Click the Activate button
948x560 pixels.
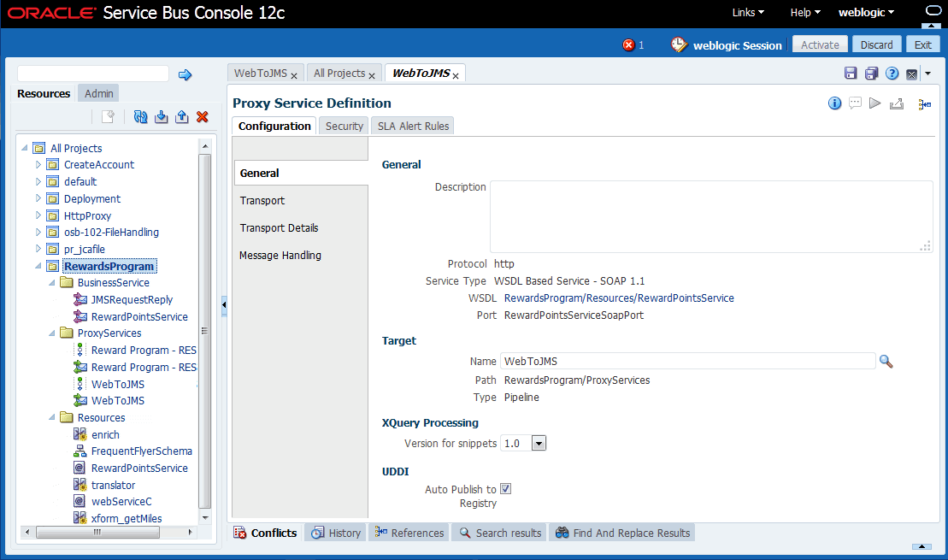point(820,44)
